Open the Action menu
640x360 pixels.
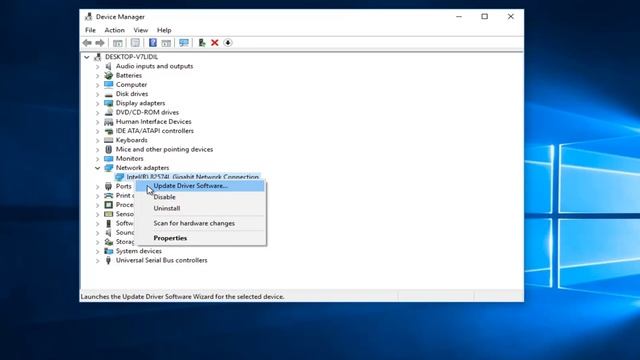[114, 30]
